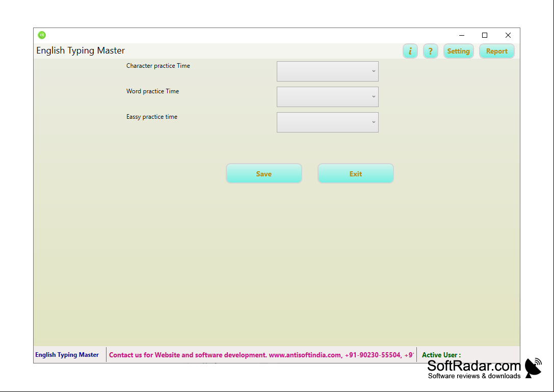Click the info "i" button
Viewport: 554px width, 392px height.
pos(410,51)
